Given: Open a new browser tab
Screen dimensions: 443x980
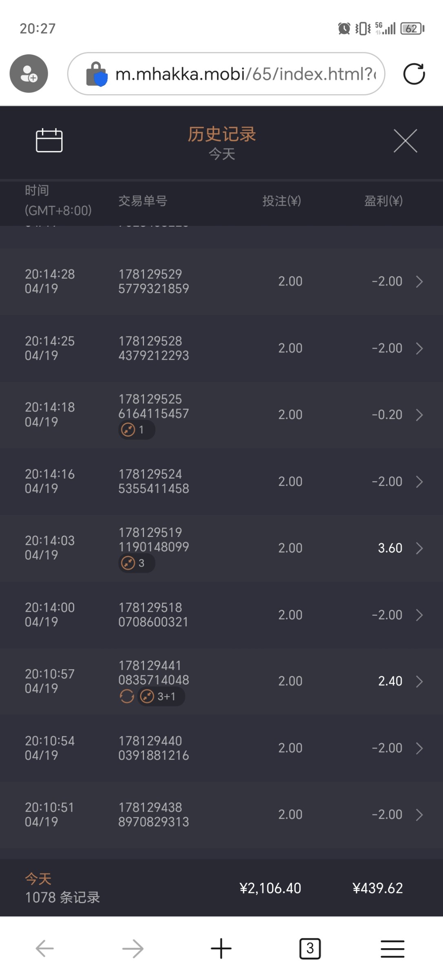Looking at the screenshot, I should (x=221, y=948).
